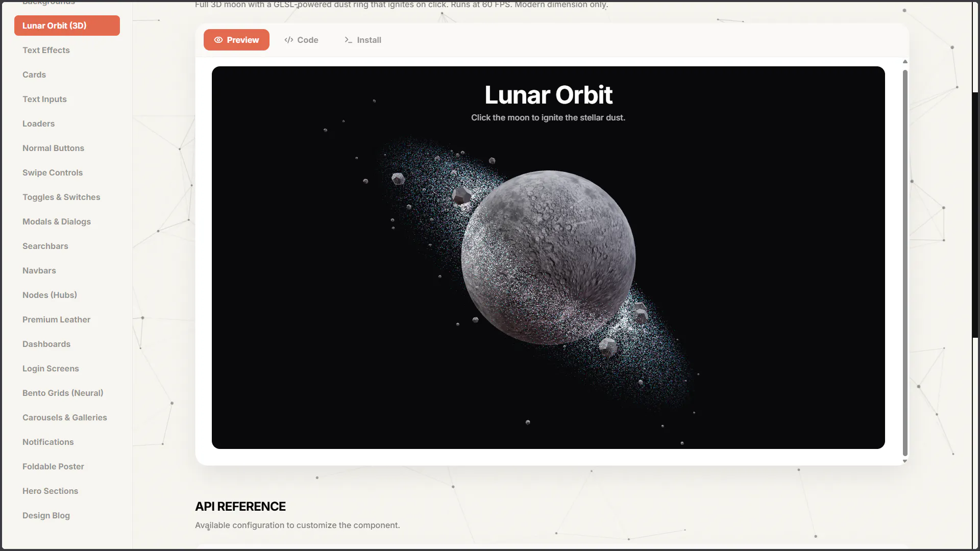Click 'Available configuration to customize' text
The width and height of the screenshot is (980, 551).
click(298, 525)
